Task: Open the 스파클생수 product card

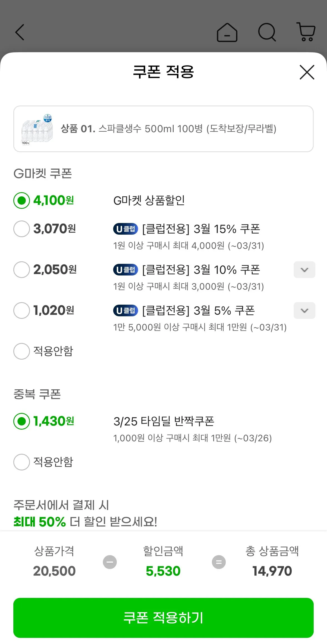Action: point(164,129)
